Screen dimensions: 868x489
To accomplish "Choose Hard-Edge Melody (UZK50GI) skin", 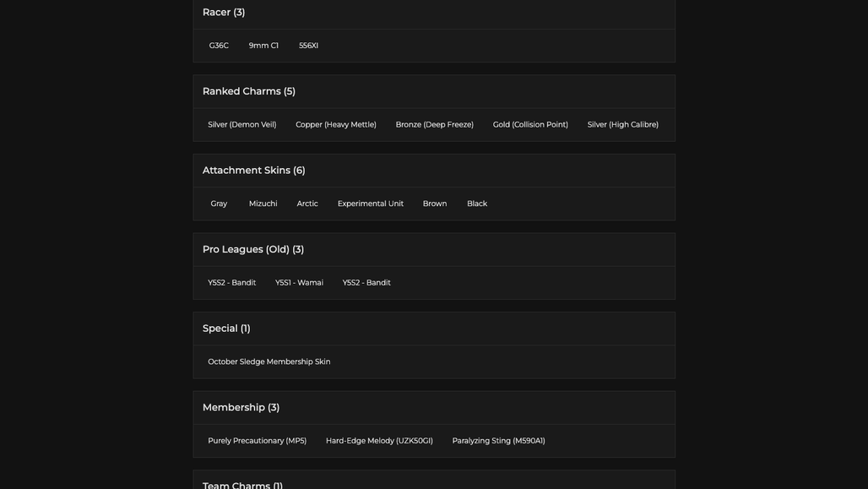I will 379,441.
